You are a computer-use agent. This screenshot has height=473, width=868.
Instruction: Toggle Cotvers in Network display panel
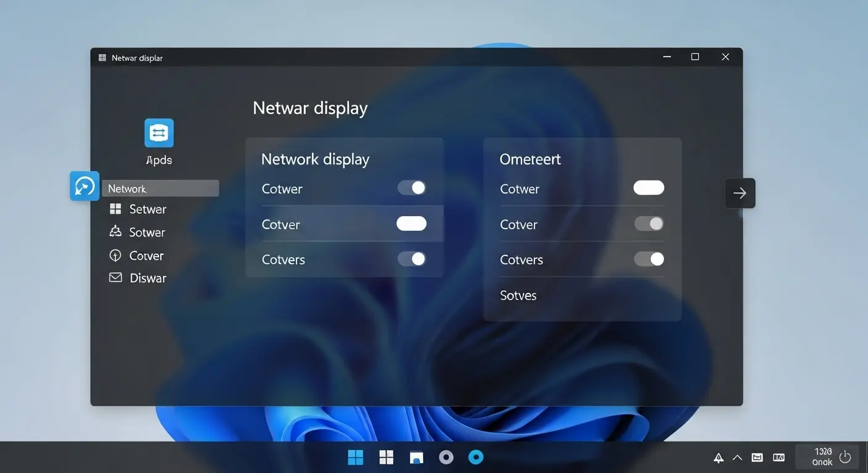coord(412,259)
